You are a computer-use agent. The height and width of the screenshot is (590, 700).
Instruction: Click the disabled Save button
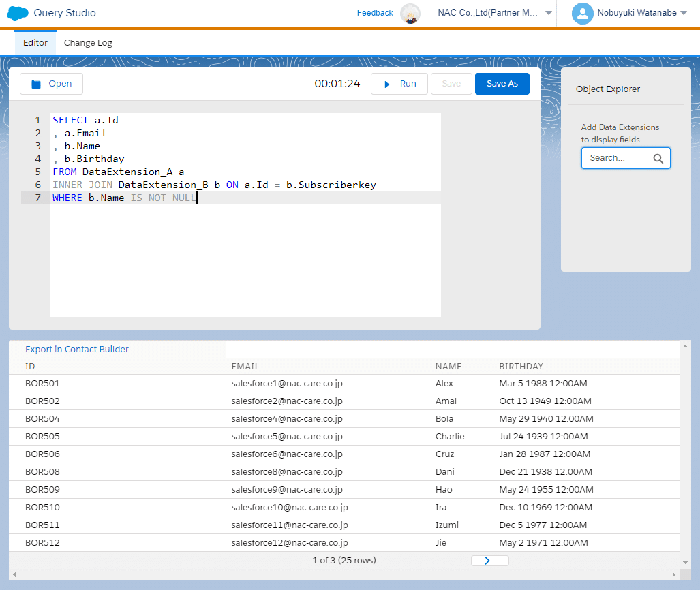(451, 83)
